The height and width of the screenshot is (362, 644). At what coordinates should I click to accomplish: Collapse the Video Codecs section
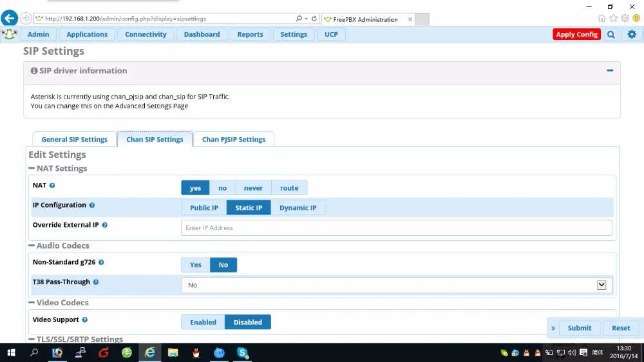(x=32, y=303)
